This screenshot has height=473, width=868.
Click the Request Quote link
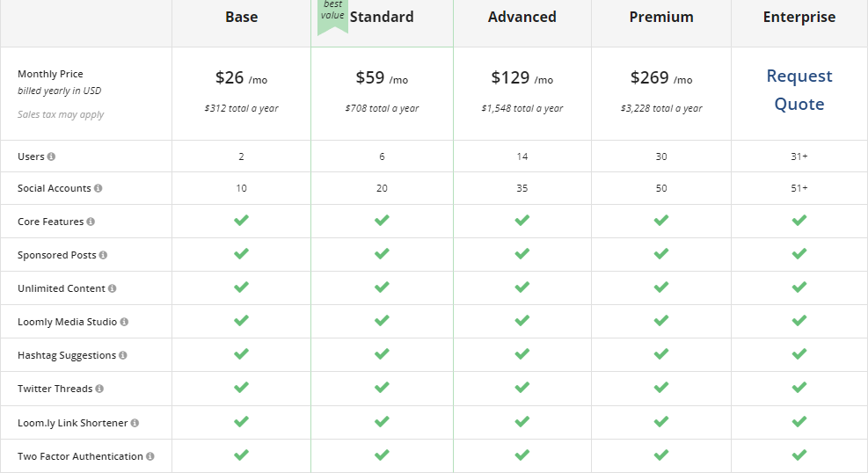pos(799,91)
